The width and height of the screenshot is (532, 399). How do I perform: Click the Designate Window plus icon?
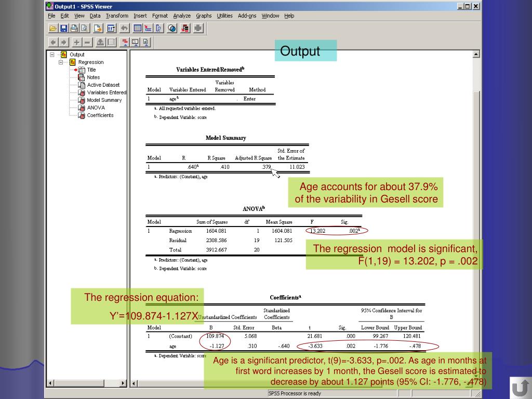coord(198,28)
